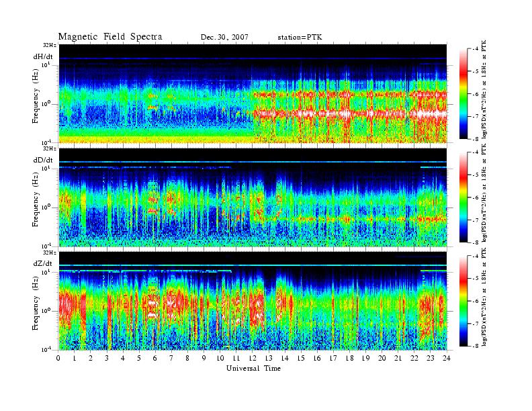Screen dimensions: 532x411
Task: Click hour 22 on the time axis
Action: (414, 358)
